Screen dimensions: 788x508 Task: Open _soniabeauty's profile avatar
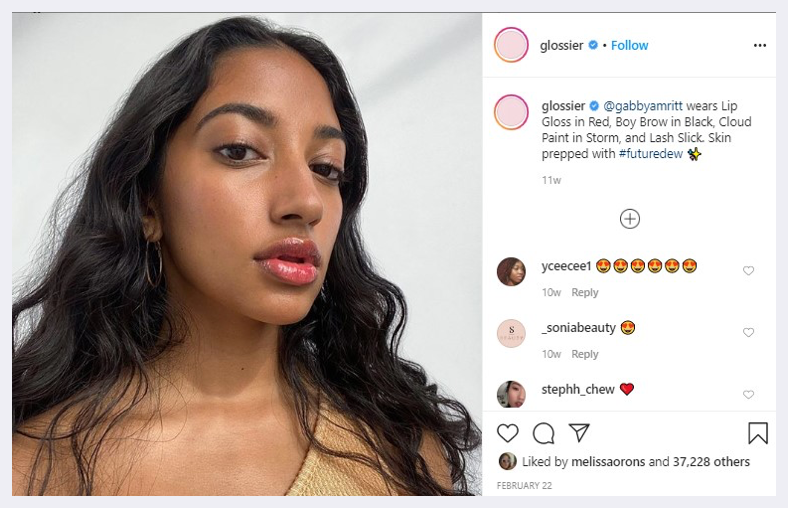[x=511, y=333]
